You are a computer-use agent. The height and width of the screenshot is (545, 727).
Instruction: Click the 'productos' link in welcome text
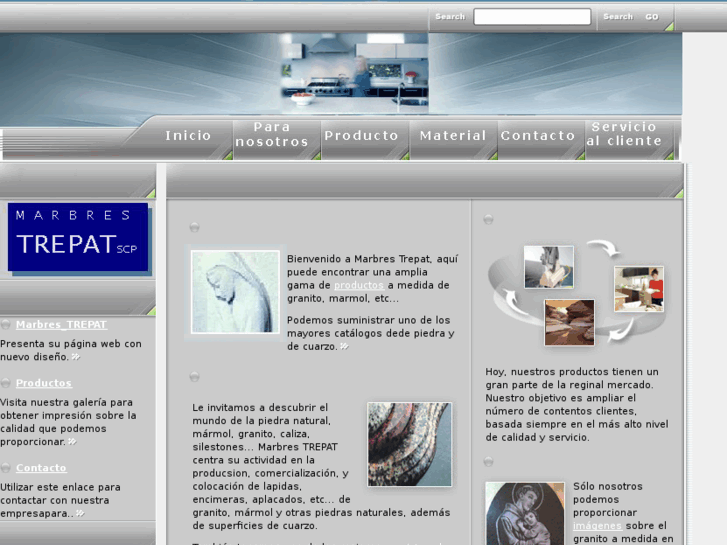[x=359, y=285]
